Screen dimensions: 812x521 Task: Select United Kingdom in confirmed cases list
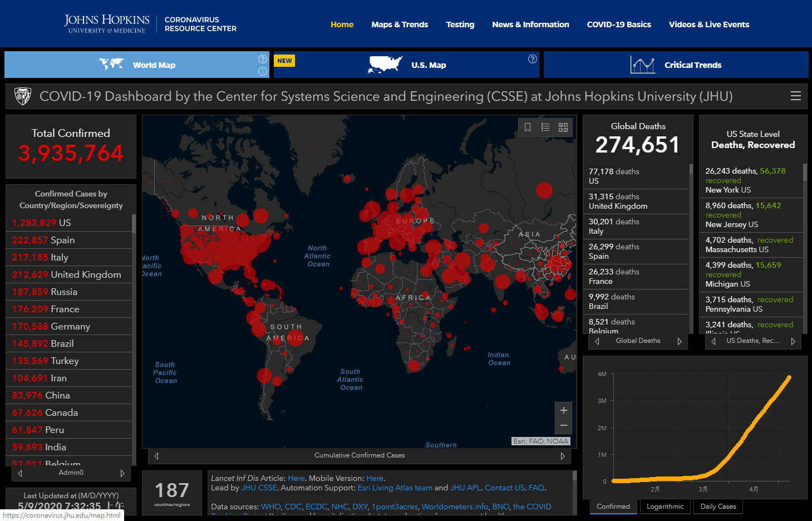pos(69,274)
